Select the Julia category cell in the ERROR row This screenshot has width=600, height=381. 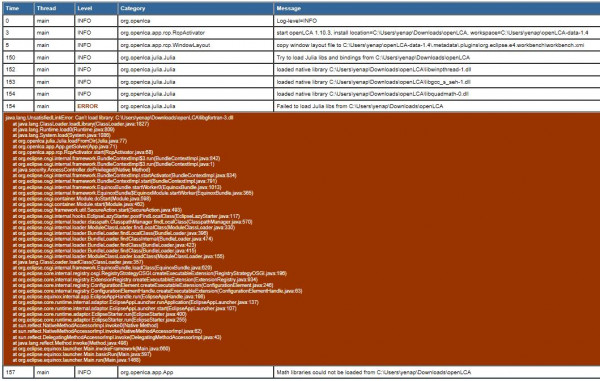(x=195, y=106)
